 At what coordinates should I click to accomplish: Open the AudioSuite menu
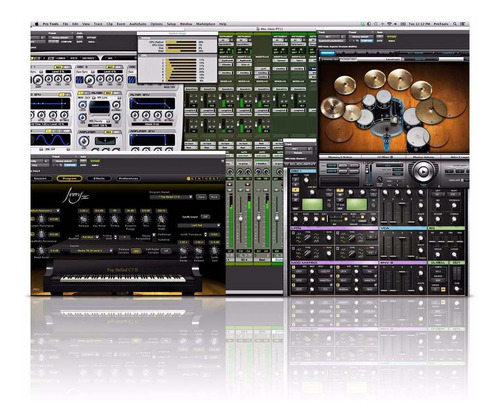pos(138,24)
